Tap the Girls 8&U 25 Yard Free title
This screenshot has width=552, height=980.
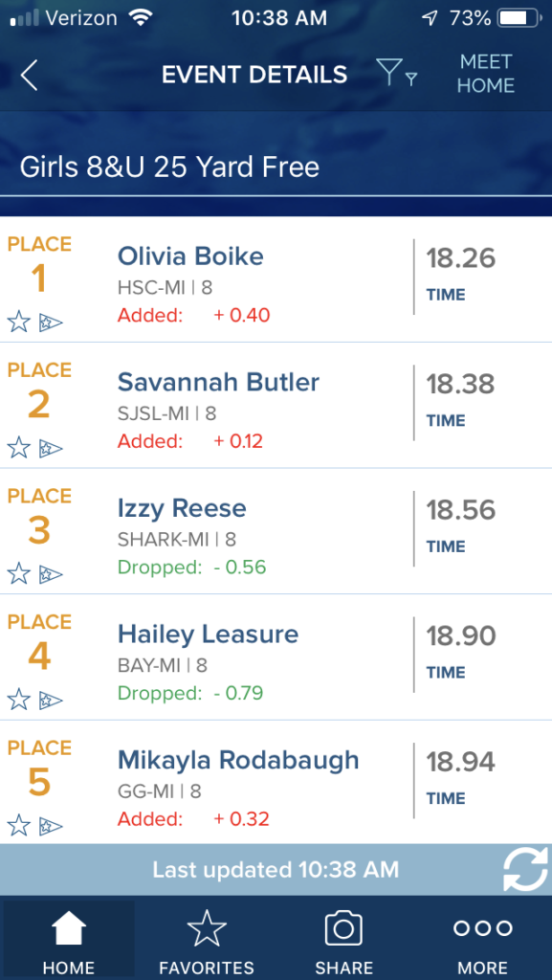click(169, 167)
